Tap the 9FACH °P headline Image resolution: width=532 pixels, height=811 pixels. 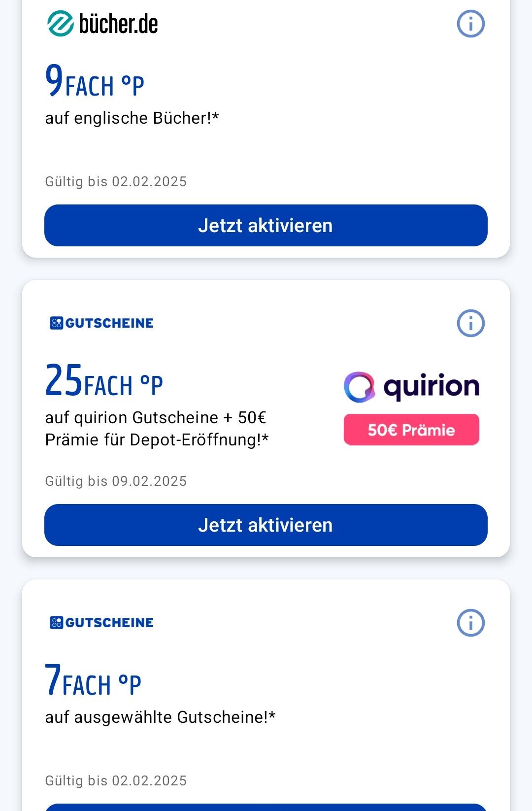95,81
